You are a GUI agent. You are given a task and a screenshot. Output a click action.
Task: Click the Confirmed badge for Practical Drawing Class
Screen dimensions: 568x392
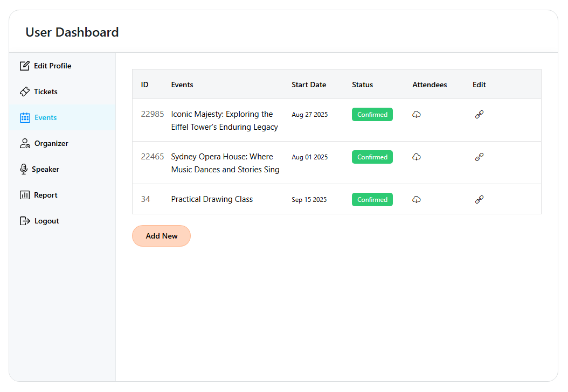[x=372, y=199]
